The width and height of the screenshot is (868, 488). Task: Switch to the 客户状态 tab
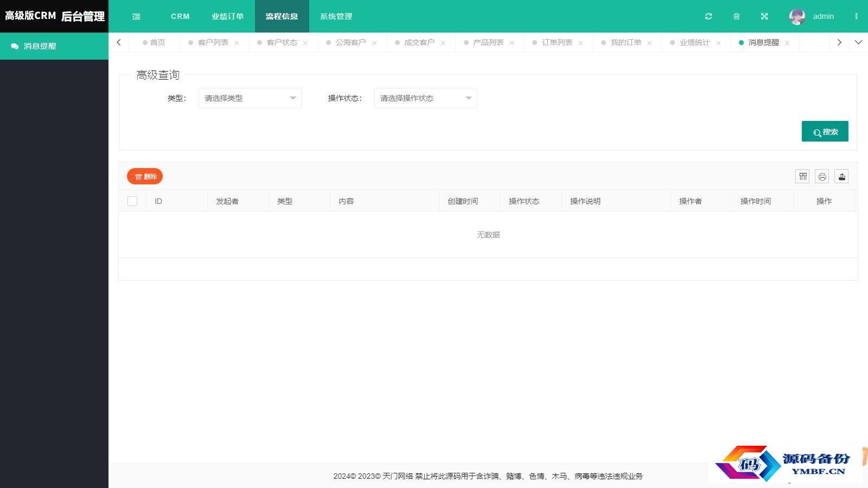282,42
